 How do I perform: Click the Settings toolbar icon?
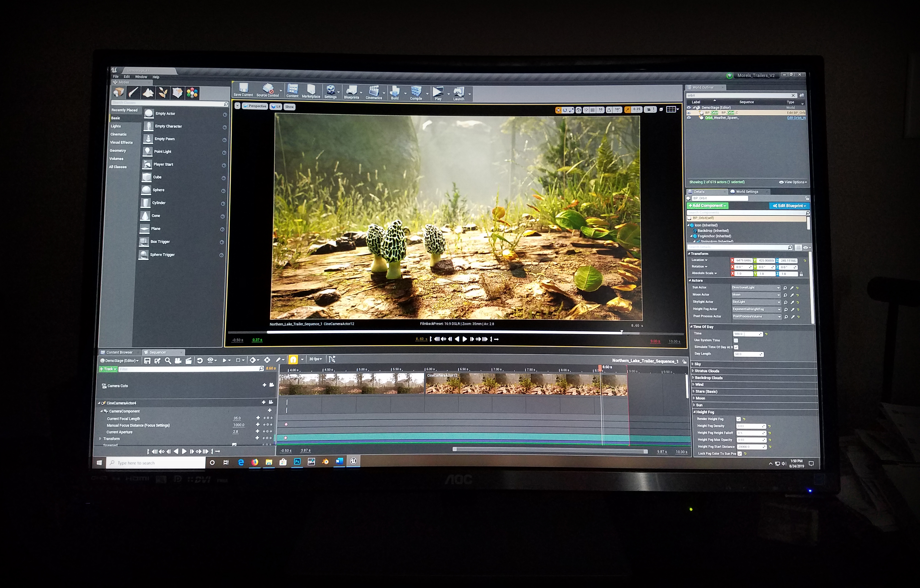(x=330, y=92)
